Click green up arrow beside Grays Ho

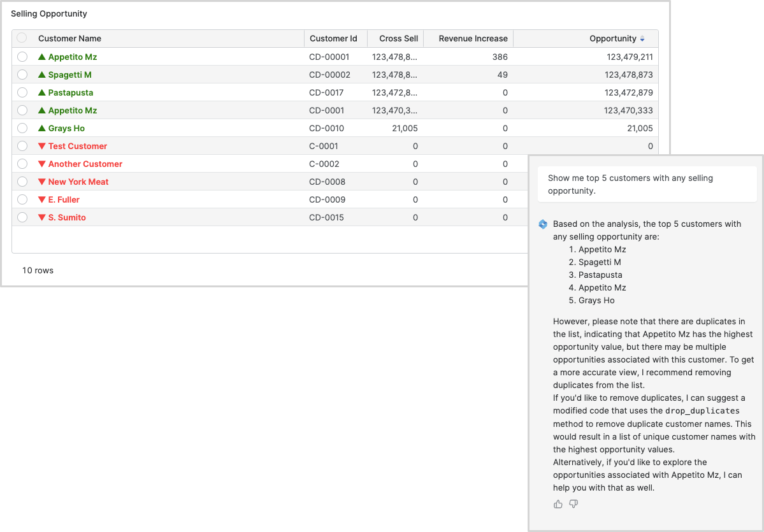tap(42, 128)
